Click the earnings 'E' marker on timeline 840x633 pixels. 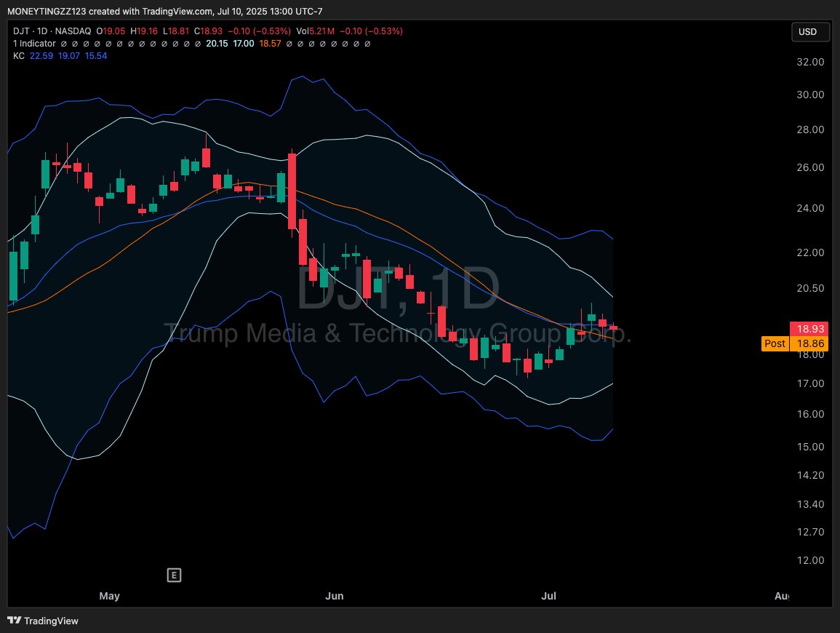coord(174,575)
